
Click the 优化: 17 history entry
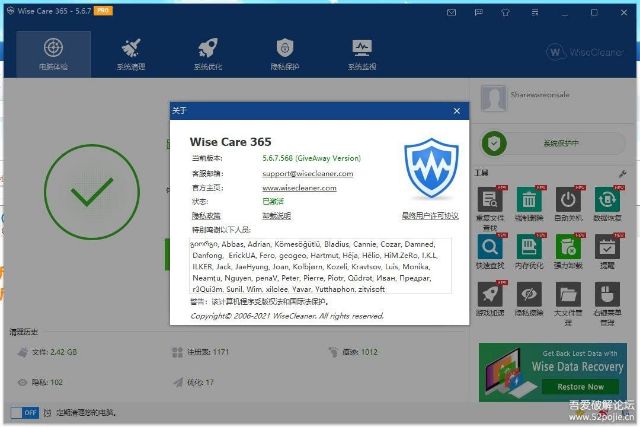pyautogui.click(x=193, y=383)
